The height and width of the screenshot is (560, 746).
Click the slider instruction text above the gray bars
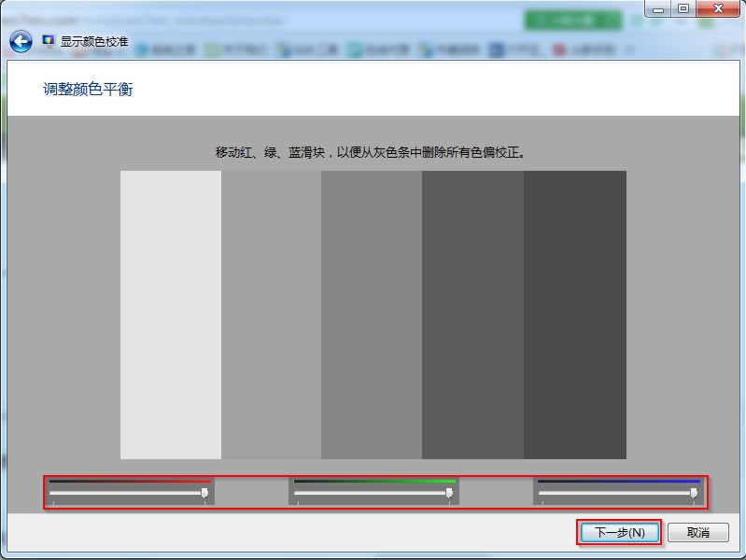pos(371,151)
